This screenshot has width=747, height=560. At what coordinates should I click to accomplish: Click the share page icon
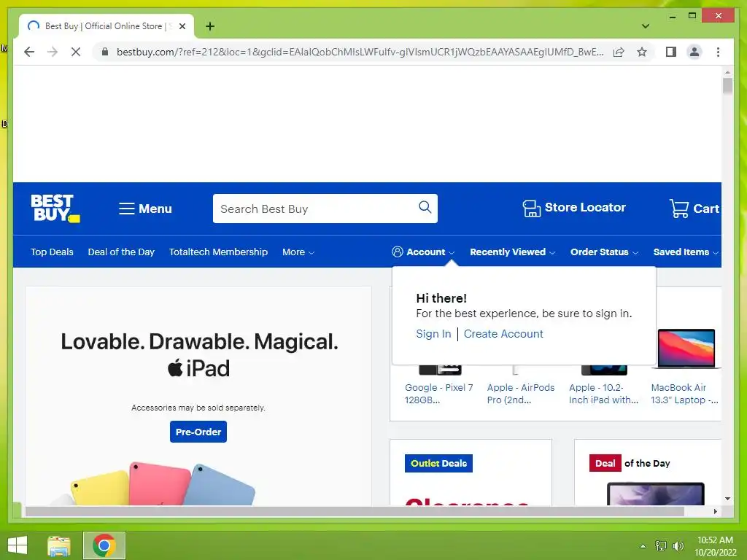[619, 52]
